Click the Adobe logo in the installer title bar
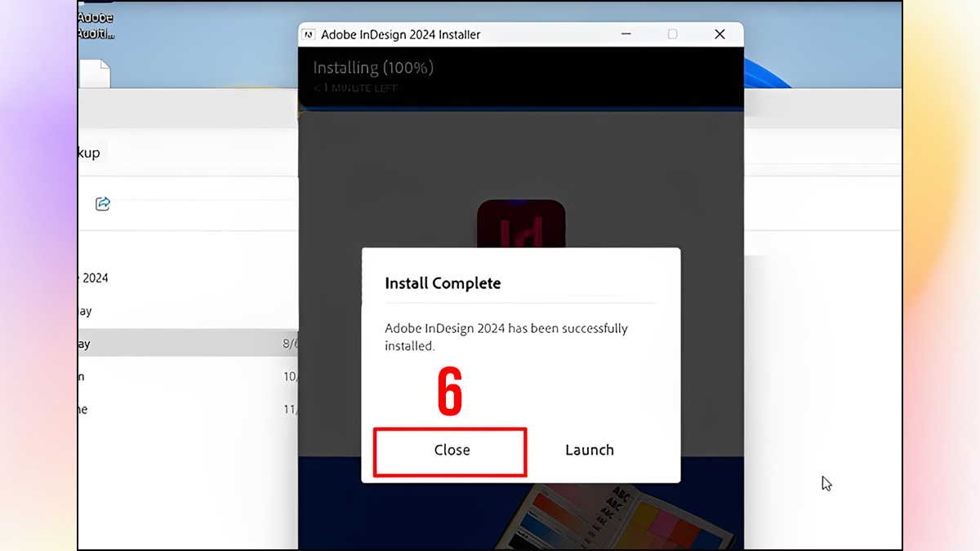980x551 pixels. [x=309, y=34]
